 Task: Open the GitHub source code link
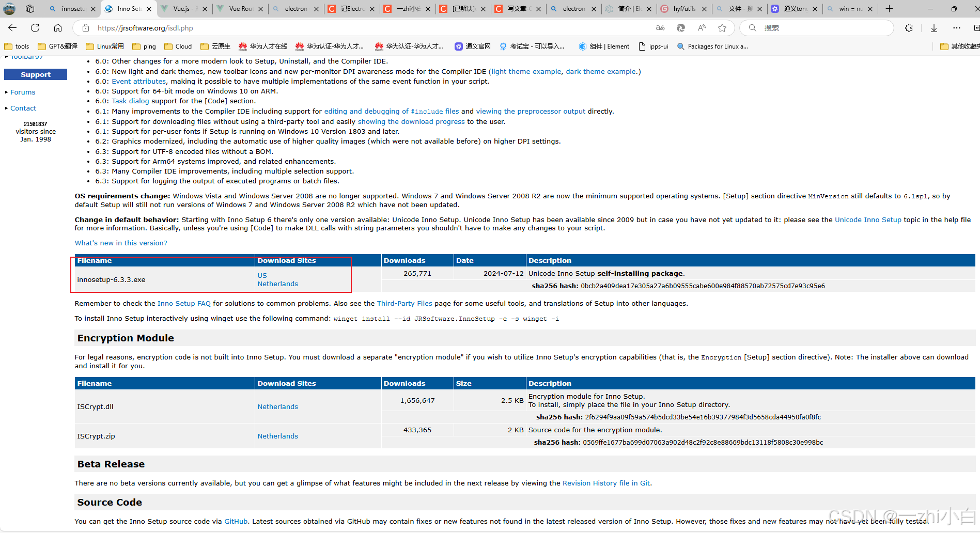(236, 522)
